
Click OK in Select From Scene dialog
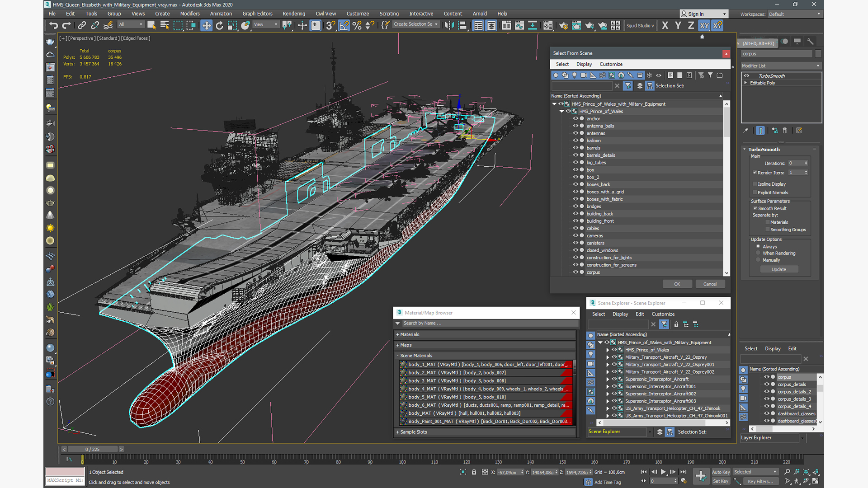[x=677, y=284]
